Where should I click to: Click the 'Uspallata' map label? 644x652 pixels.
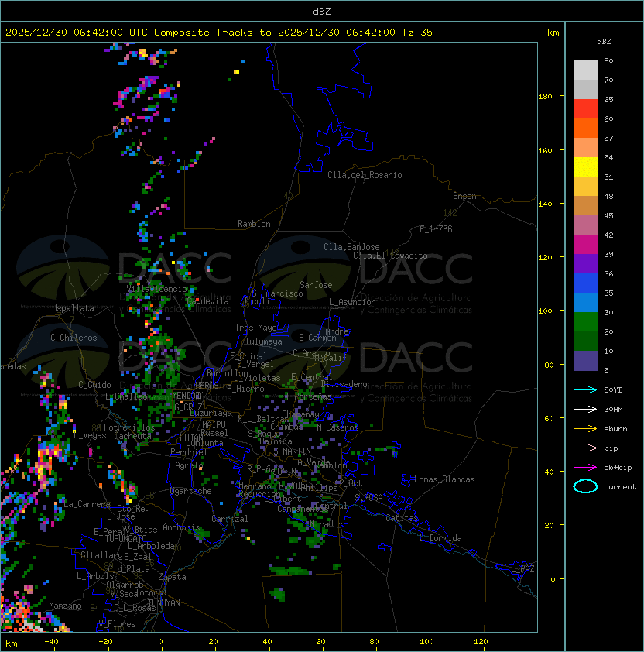click(x=73, y=308)
